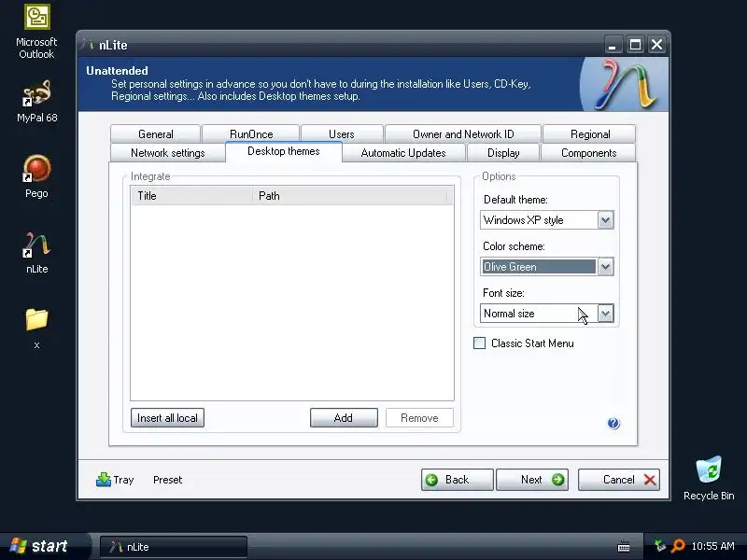Click the Title column header

tap(192, 196)
